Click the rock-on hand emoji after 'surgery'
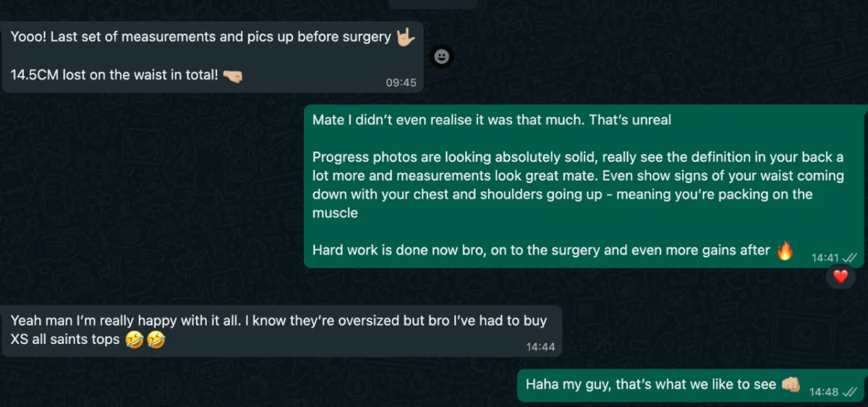 click(x=405, y=37)
